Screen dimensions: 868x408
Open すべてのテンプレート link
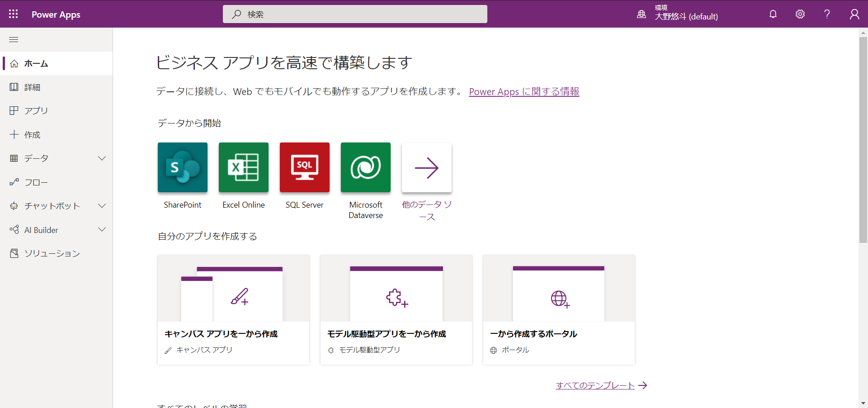(595, 385)
